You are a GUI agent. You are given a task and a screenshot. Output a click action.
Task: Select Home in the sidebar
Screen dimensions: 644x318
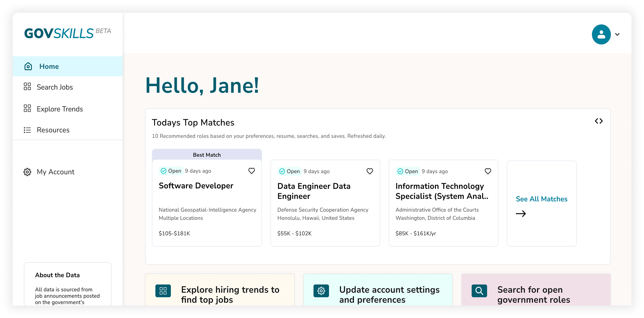click(49, 66)
